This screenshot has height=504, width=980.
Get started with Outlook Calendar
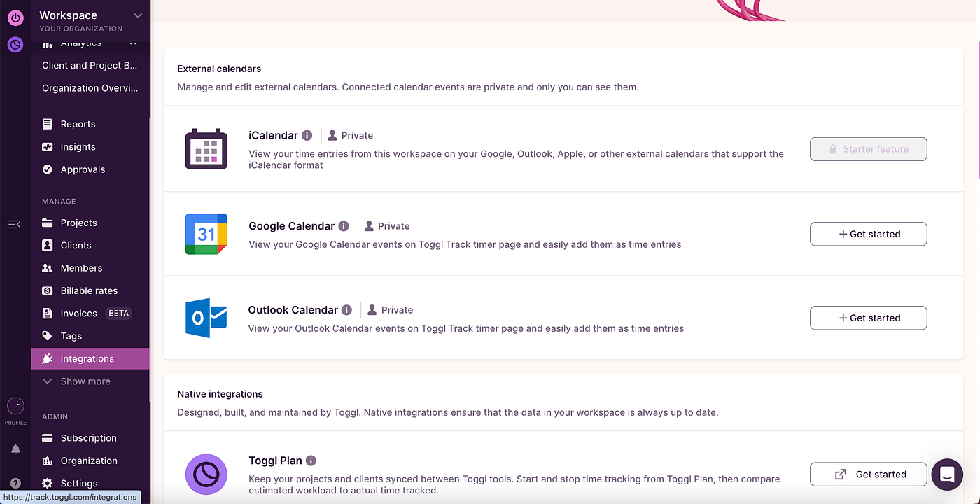(x=868, y=318)
